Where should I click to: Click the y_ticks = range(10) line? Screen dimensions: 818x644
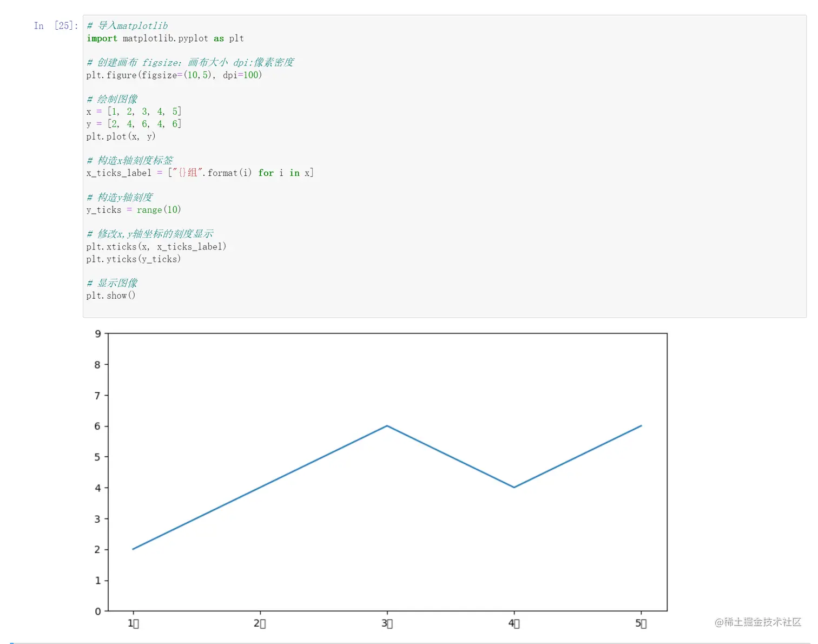pos(134,210)
